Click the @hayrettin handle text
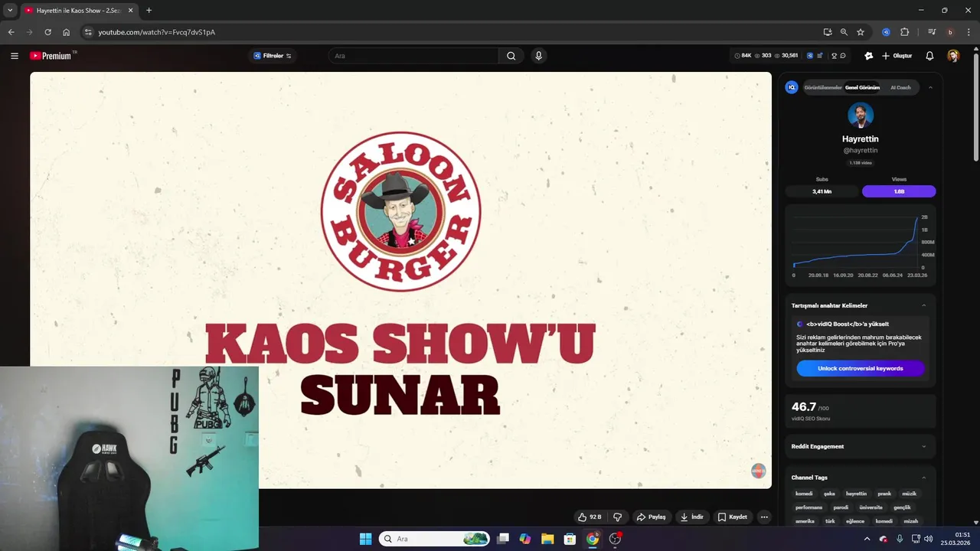Image resolution: width=980 pixels, height=551 pixels. [x=861, y=151]
